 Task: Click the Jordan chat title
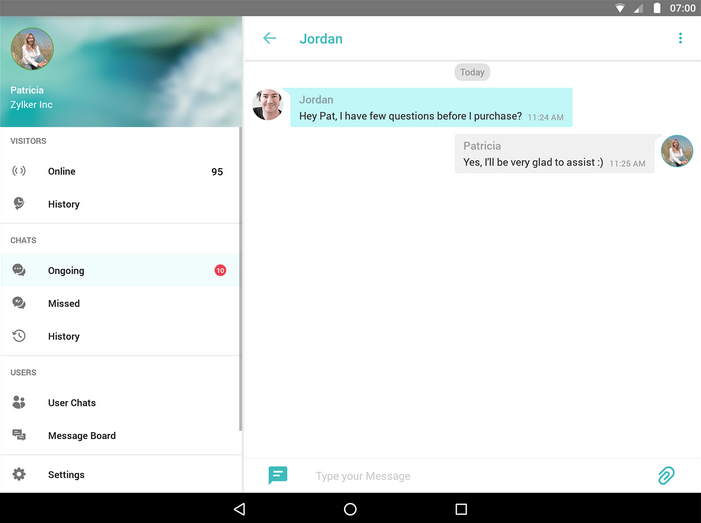tap(321, 39)
